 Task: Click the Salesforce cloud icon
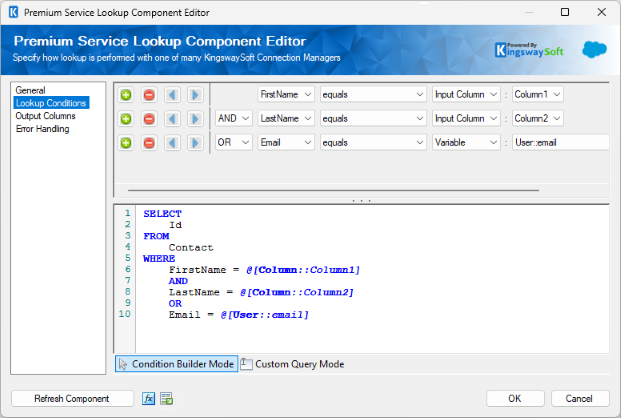tap(594, 50)
